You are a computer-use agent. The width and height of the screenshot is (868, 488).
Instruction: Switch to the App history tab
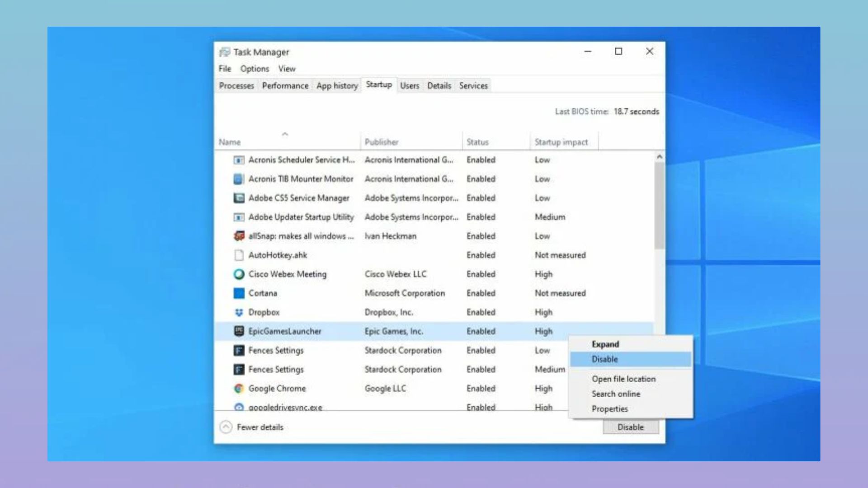(337, 86)
